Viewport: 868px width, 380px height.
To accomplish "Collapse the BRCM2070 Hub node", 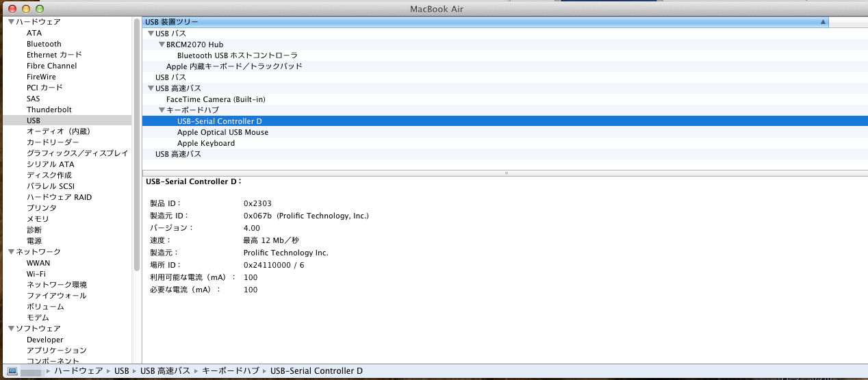I will pyautogui.click(x=162, y=45).
